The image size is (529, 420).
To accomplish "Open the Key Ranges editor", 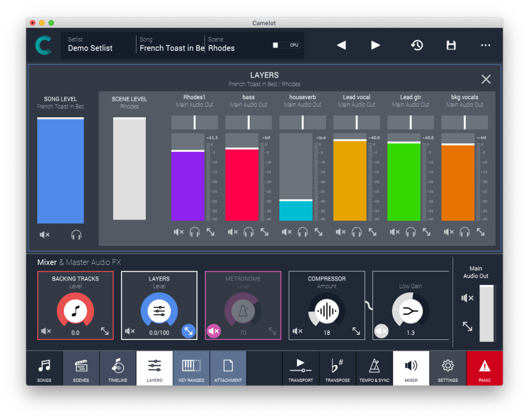I will [x=191, y=368].
